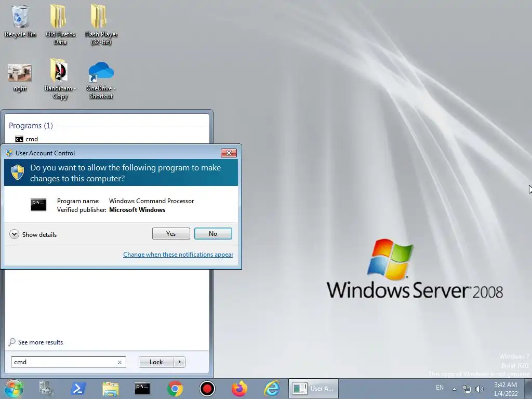This screenshot has width=532, height=399.
Task: Launch PowerShell from the taskbar
Action: (x=78, y=389)
